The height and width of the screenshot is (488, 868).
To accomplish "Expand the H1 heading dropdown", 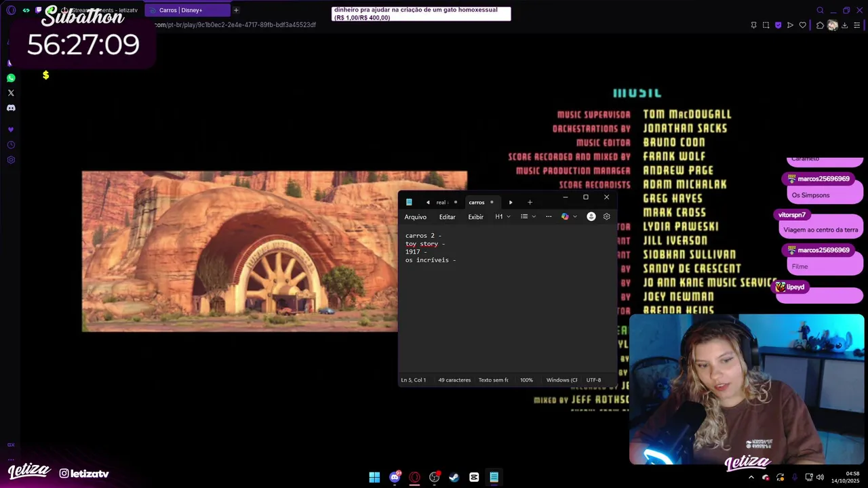I will point(502,217).
